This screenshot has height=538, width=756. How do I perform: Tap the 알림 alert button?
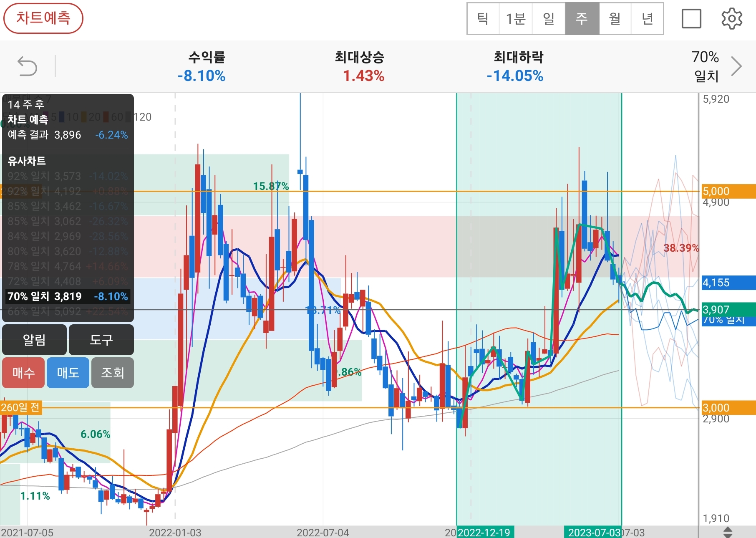click(34, 340)
